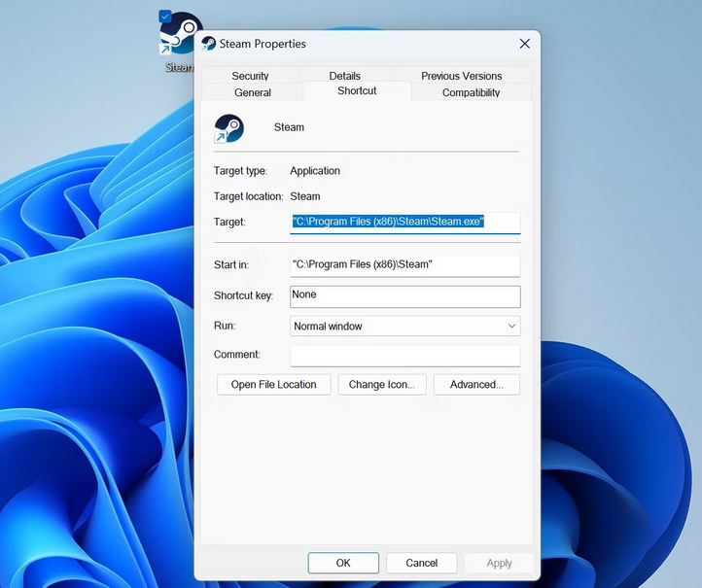702x588 pixels.
Task: Click the Steam Properties title text
Action: [x=263, y=44]
